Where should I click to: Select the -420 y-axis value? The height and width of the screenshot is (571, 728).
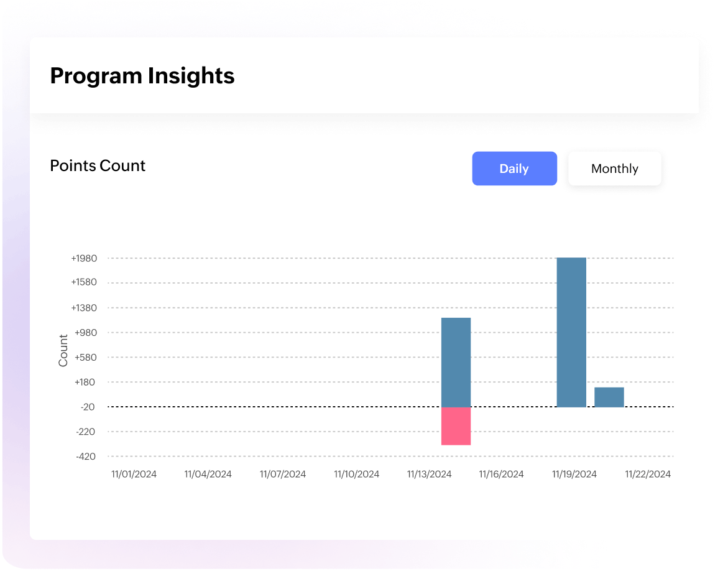(88, 456)
